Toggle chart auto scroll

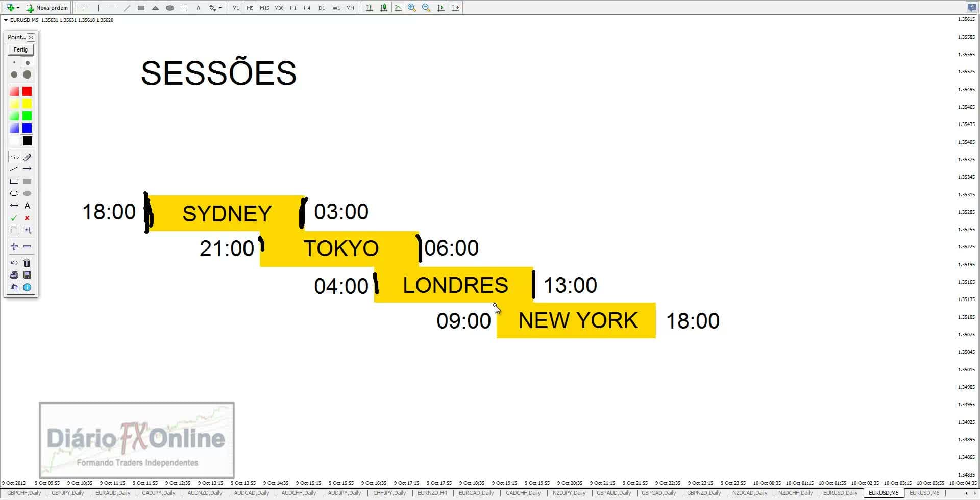click(x=441, y=8)
